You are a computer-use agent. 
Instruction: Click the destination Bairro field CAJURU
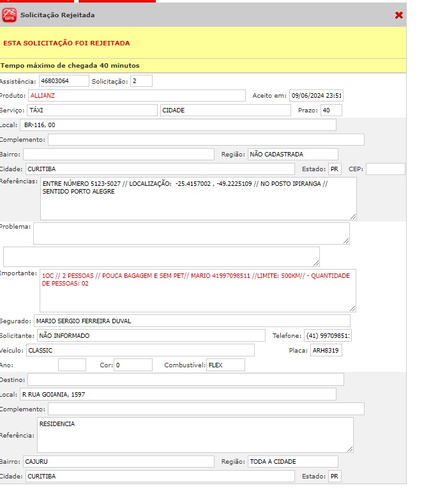pyautogui.click(x=119, y=462)
